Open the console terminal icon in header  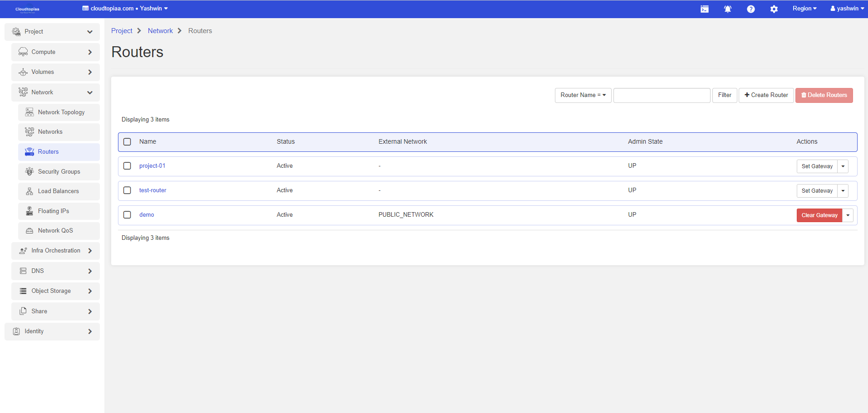pyautogui.click(x=704, y=9)
